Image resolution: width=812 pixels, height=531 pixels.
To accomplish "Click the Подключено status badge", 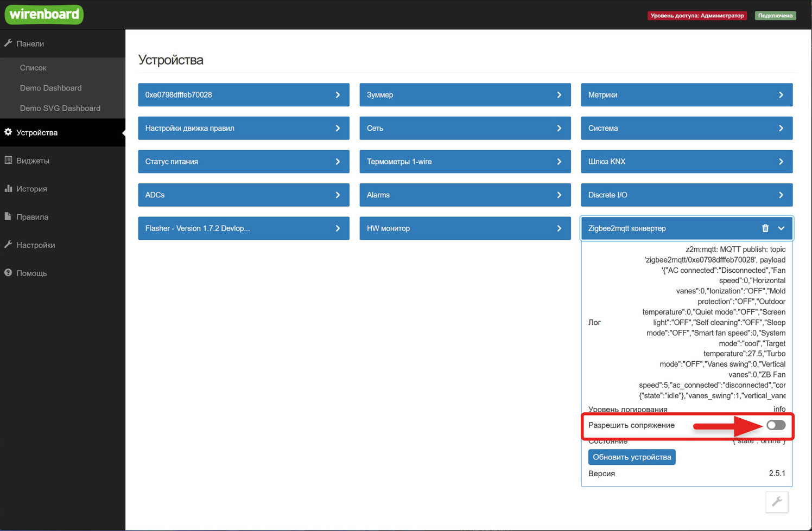I will tap(775, 16).
